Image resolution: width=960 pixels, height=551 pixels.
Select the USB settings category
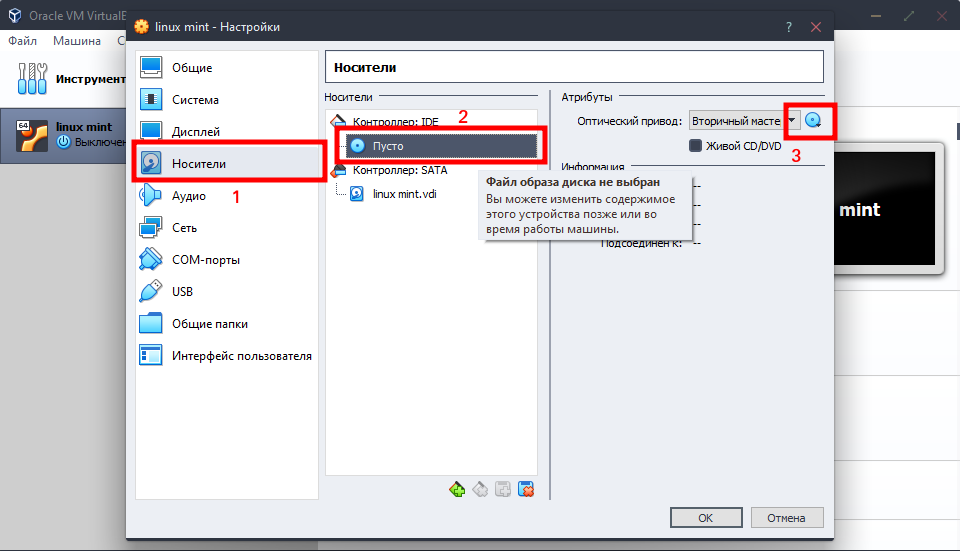tap(182, 292)
